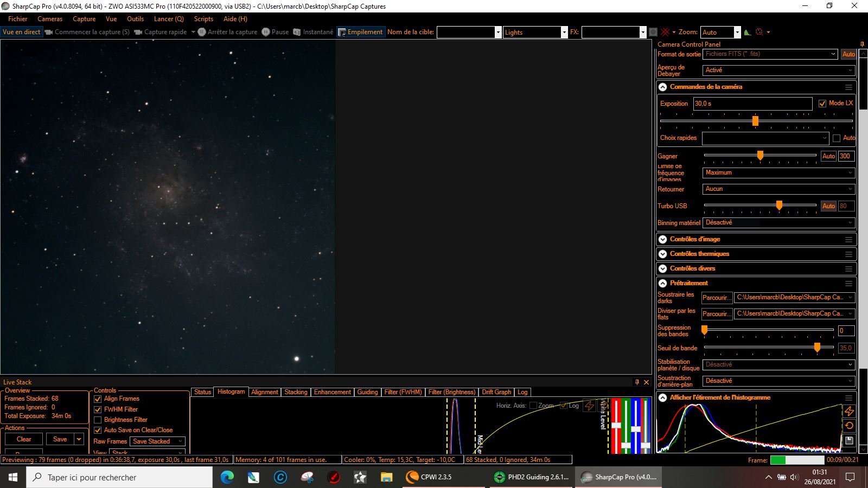Toggle Auto Save on Clear/Close
Viewport: 868px width, 488px height.
(x=98, y=430)
